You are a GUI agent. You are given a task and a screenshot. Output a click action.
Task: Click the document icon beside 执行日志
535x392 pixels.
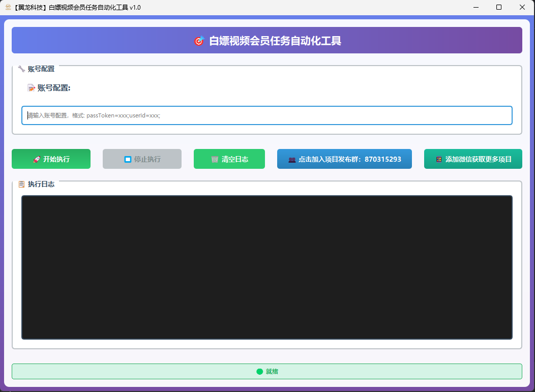[21, 184]
